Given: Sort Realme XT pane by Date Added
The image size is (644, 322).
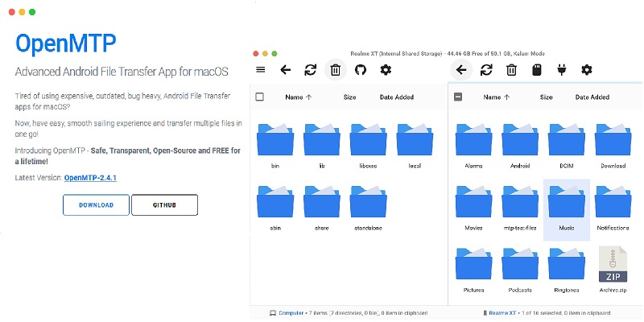Looking at the screenshot, I should [x=592, y=97].
